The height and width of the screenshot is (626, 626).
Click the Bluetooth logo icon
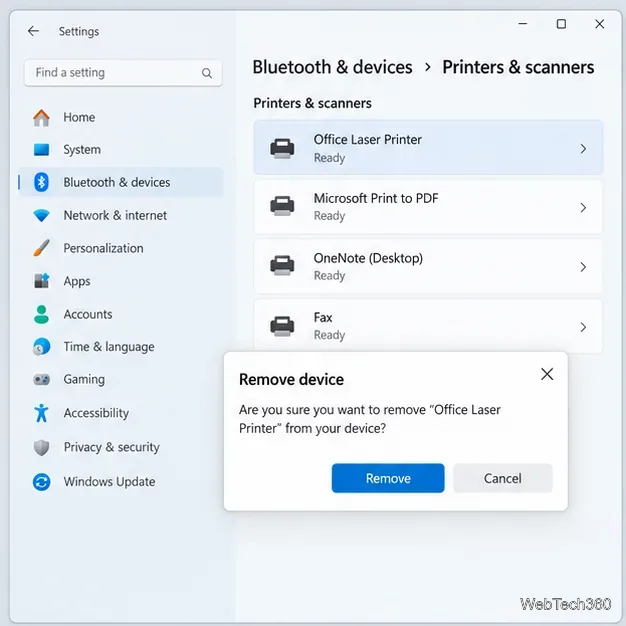(x=41, y=182)
